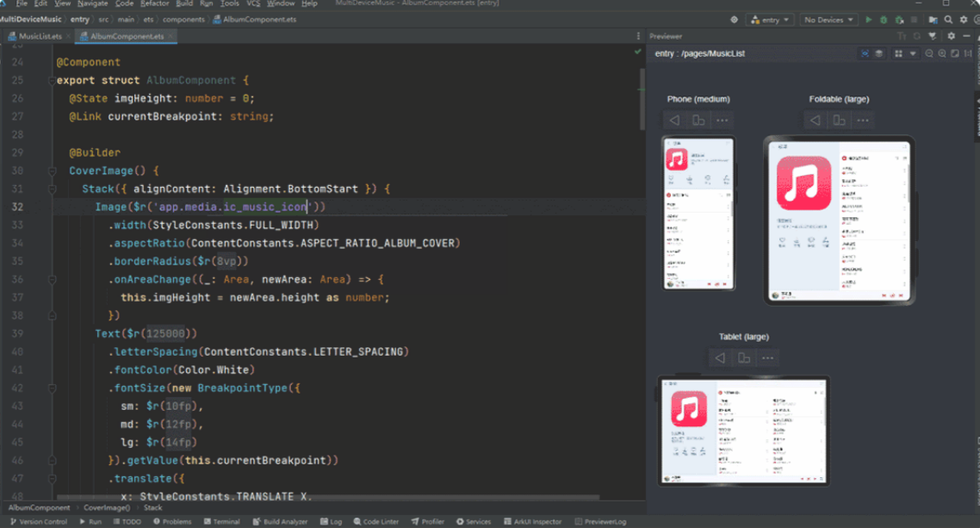Toggle the layers icon in previewer toolbar
The width and height of the screenshot is (980, 528).
(878, 53)
